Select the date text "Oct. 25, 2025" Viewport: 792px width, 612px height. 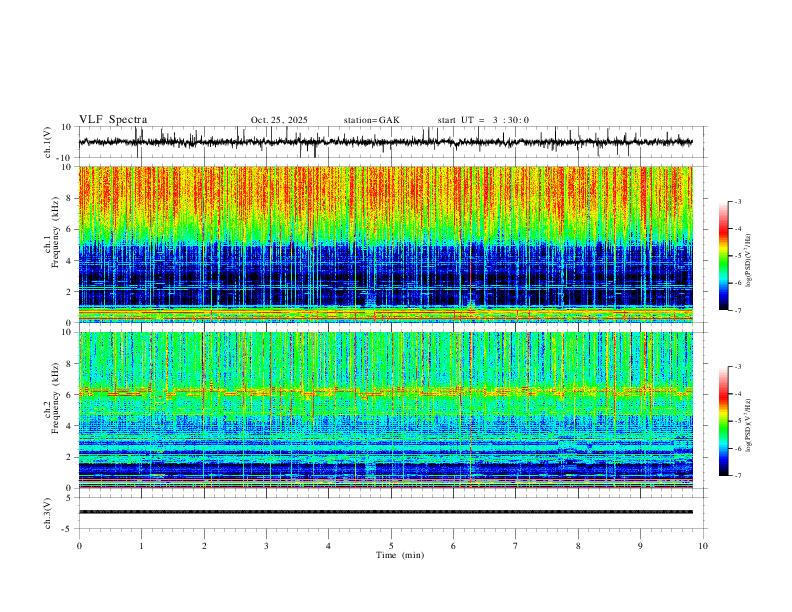(279, 120)
